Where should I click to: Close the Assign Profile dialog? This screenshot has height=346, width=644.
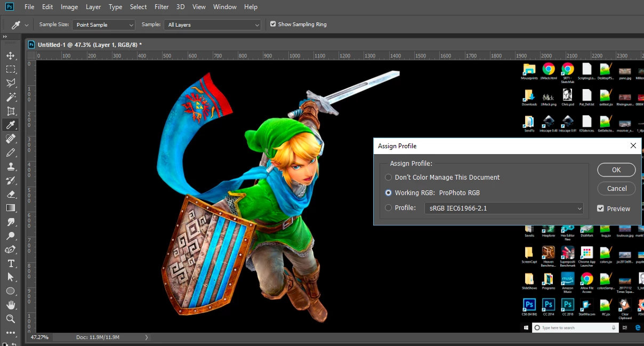[633, 146]
